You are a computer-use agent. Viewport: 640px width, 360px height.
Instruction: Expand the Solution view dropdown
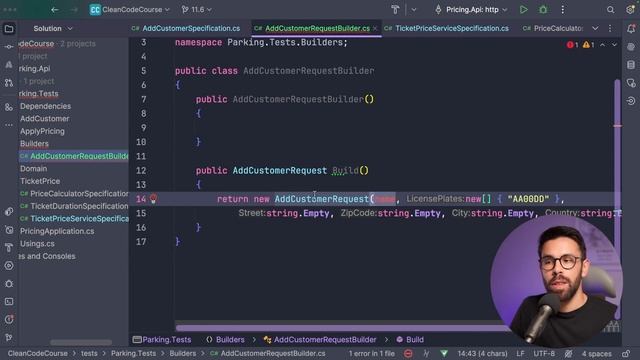tap(53, 29)
